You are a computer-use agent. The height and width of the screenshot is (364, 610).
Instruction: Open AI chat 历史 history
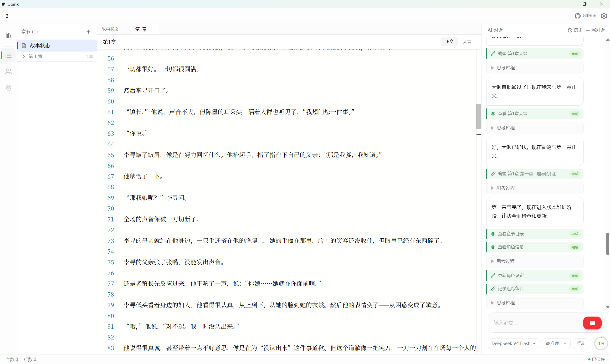click(x=575, y=30)
